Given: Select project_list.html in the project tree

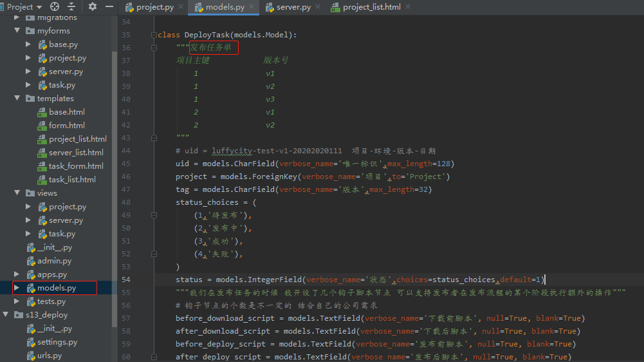Looking at the screenshot, I should click(x=78, y=139).
